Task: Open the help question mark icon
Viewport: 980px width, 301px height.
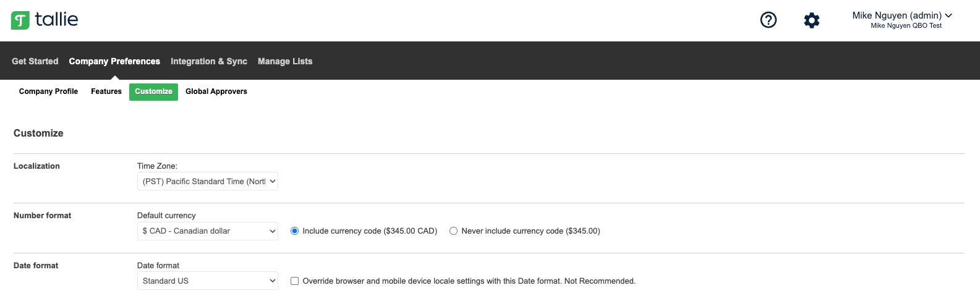Action: click(x=769, y=20)
